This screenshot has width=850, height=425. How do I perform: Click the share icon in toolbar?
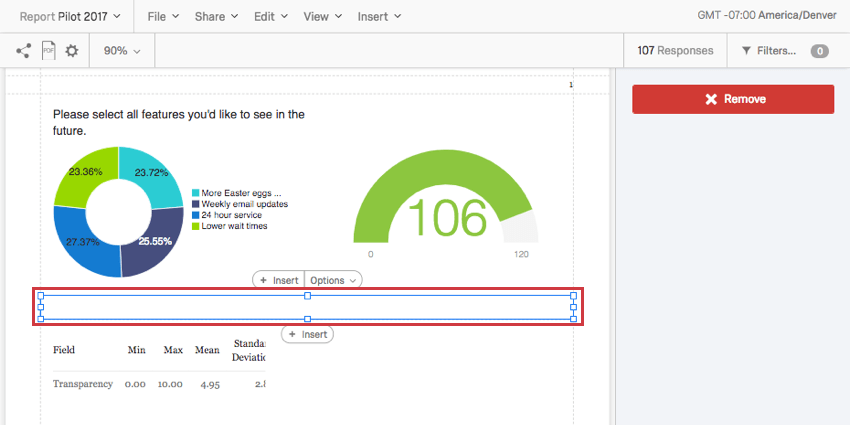23,50
